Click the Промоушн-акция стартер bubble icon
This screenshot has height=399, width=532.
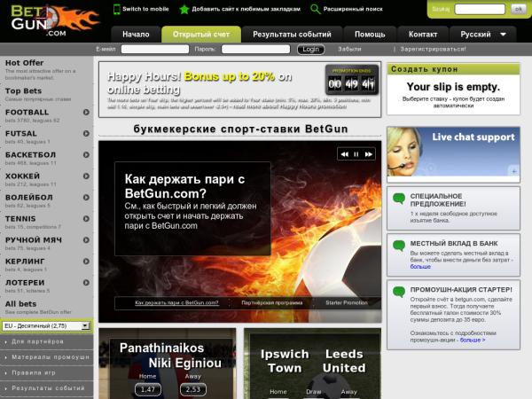click(399, 292)
